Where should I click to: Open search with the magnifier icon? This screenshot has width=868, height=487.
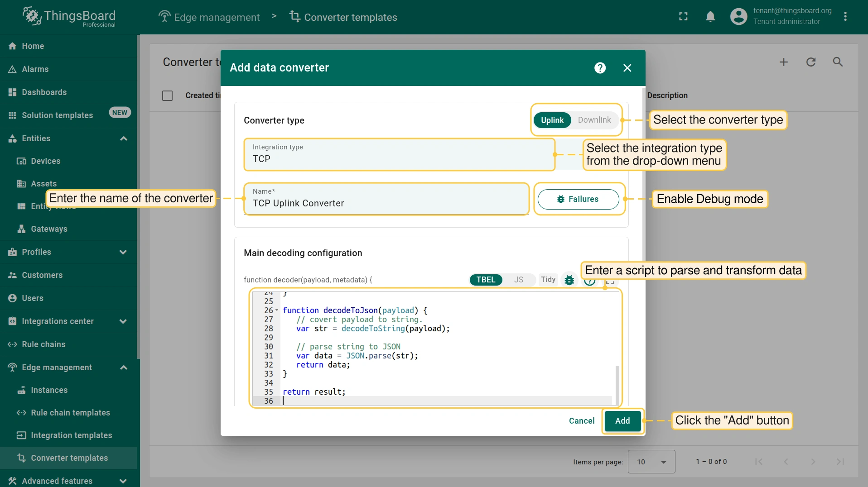click(838, 62)
